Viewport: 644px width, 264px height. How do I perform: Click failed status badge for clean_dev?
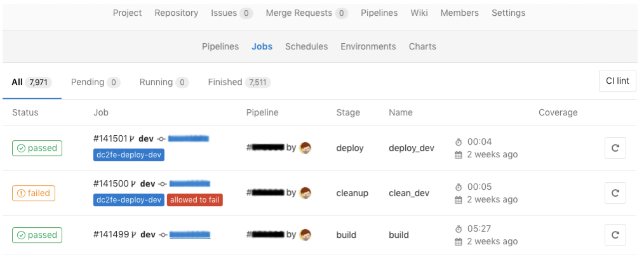(x=33, y=193)
